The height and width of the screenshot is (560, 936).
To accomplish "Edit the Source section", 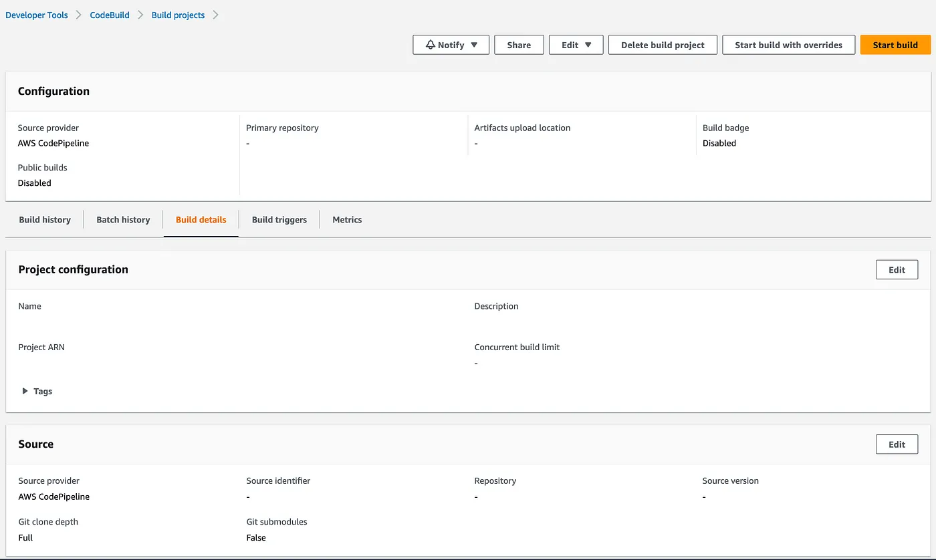I will coord(897,444).
